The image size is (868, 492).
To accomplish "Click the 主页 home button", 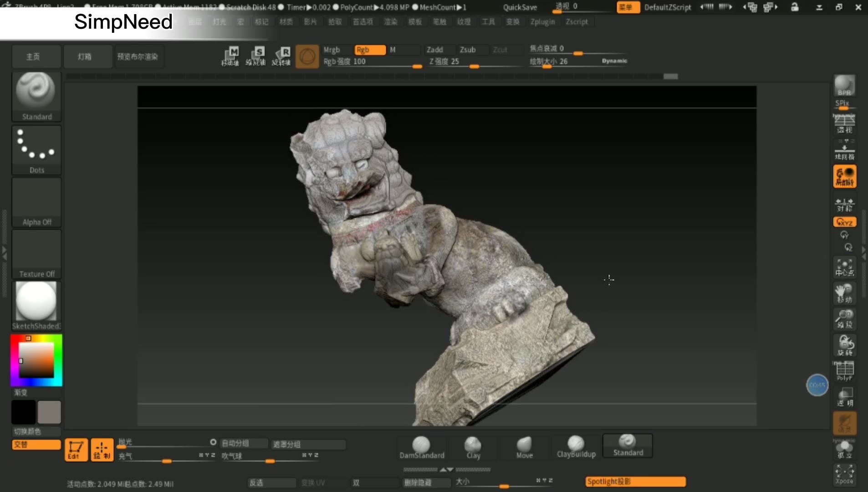I will click(x=36, y=56).
